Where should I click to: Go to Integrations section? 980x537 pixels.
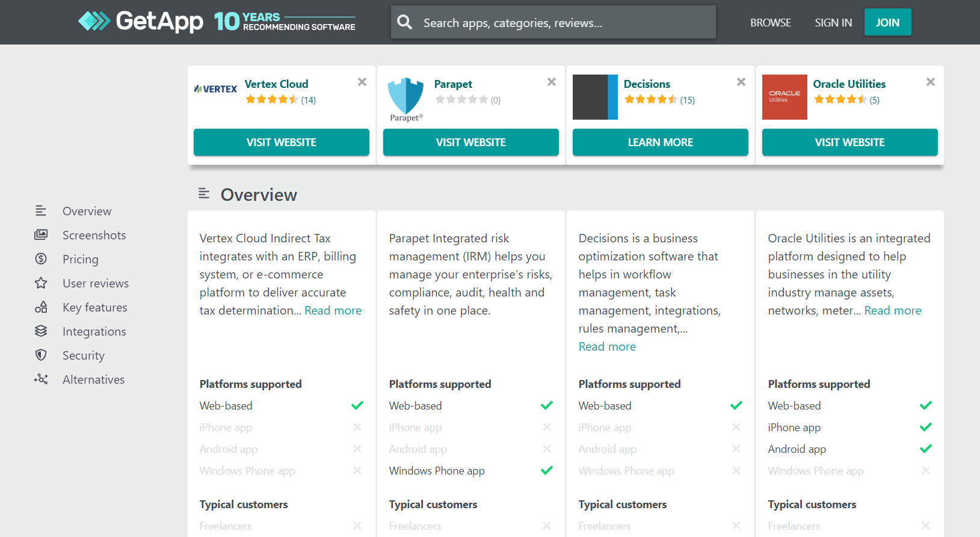(94, 331)
